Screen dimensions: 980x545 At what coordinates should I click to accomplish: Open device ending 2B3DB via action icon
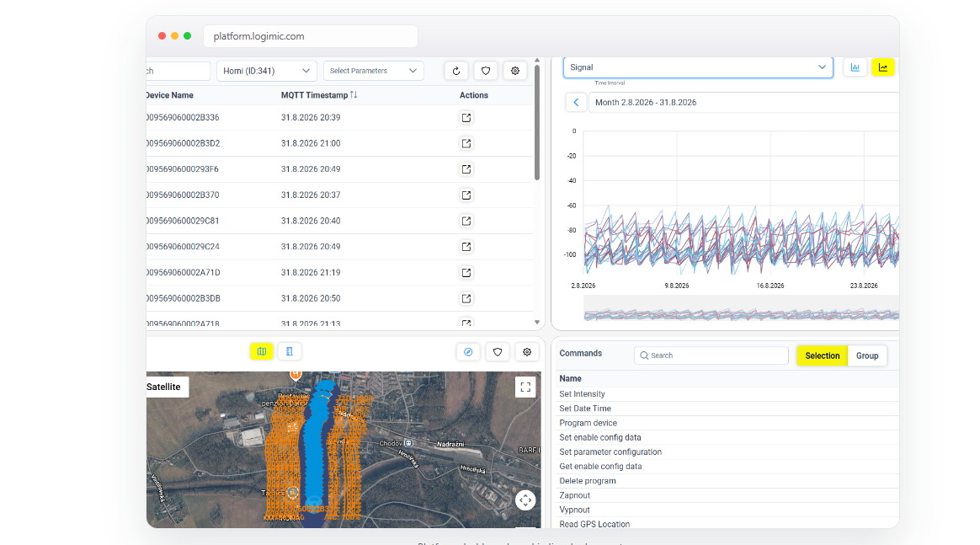[466, 298]
